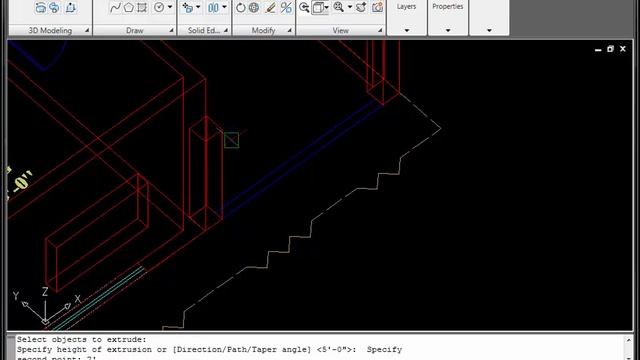640x360 pixels.
Task: Click the pencil erase icon in Modify panel
Action: coord(270,8)
